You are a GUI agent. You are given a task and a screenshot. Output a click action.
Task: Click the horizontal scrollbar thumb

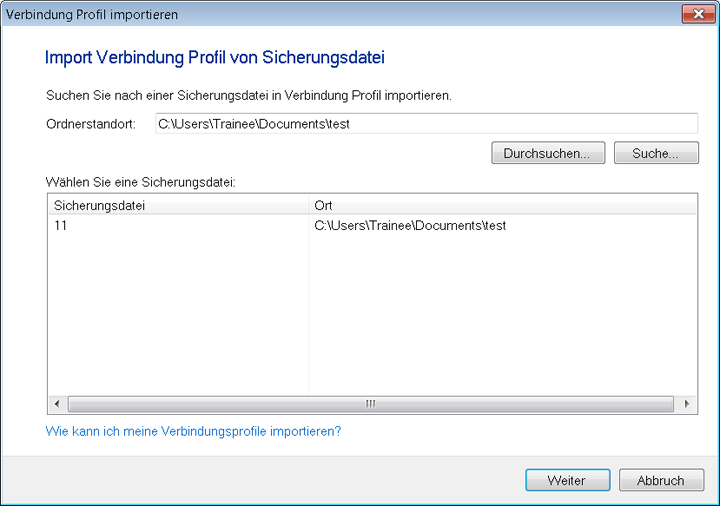370,404
